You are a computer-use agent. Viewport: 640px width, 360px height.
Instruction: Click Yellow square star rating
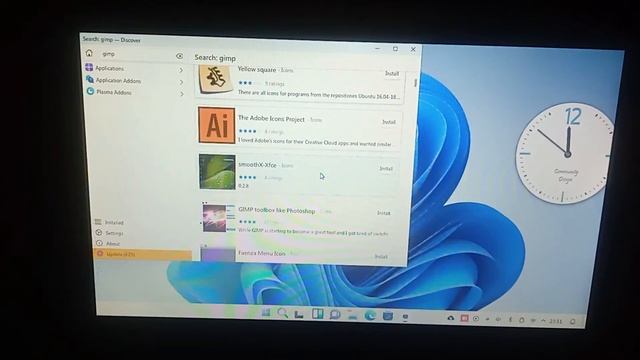coord(249,83)
